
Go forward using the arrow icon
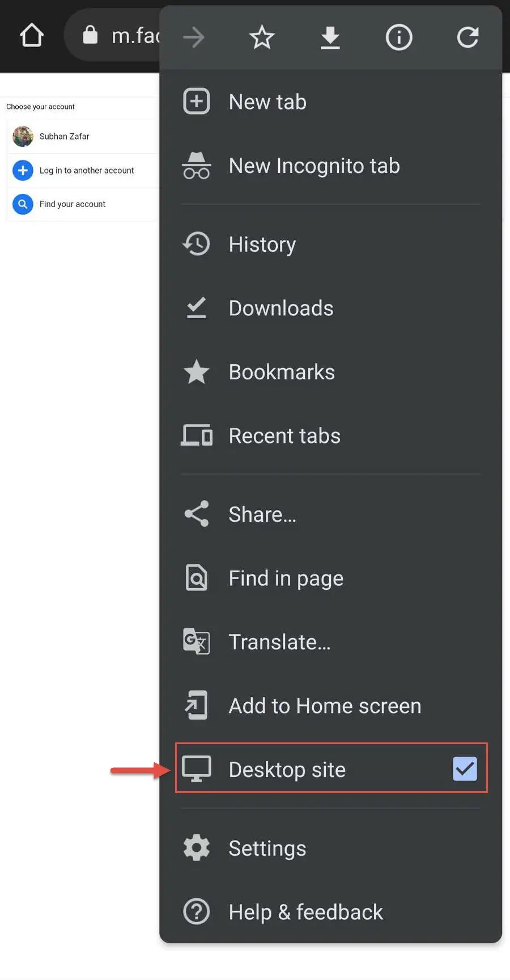[x=194, y=37]
